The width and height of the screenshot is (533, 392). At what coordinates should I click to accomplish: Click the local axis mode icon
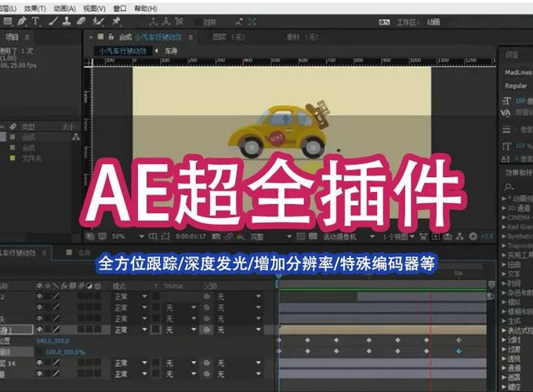[x=154, y=22]
